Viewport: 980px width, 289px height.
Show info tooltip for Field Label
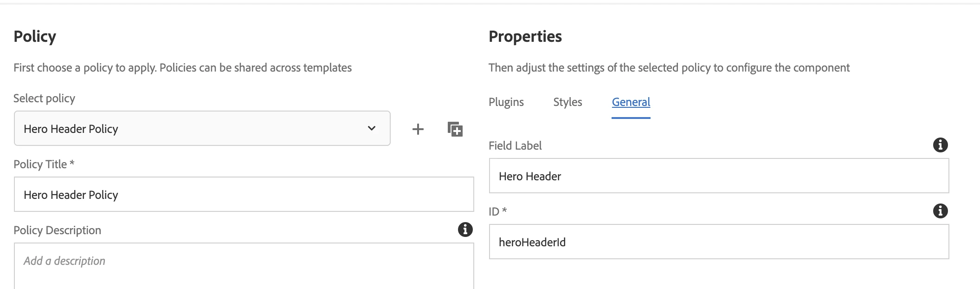940,145
